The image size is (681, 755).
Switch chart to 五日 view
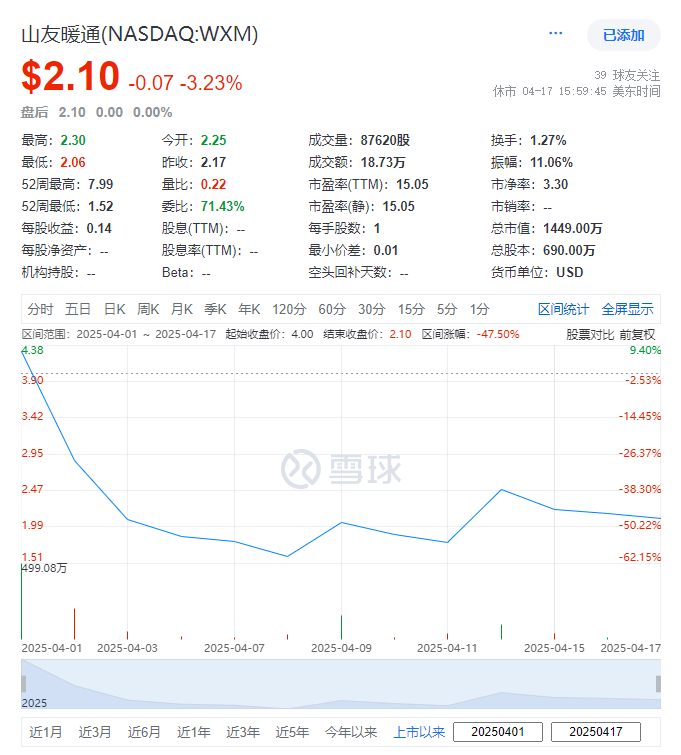click(x=78, y=309)
